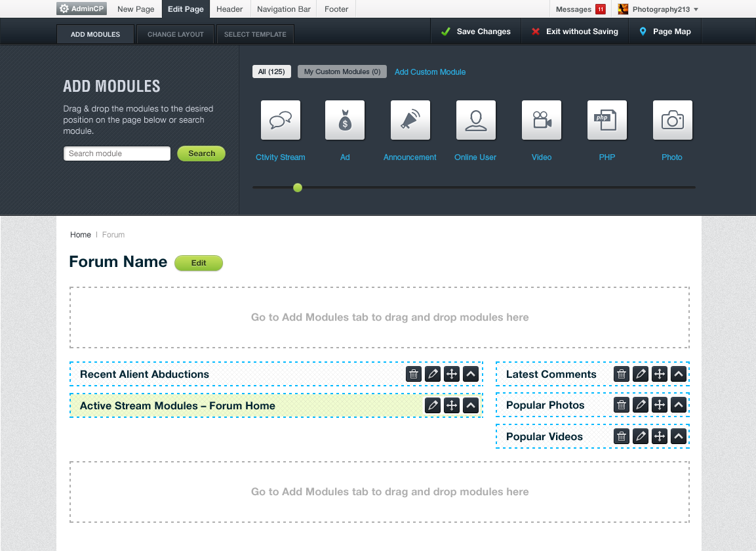Image resolution: width=756 pixels, height=551 pixels.
Task: Delete the Recent Alien Abductions module
Action: [x=414, y=374]
